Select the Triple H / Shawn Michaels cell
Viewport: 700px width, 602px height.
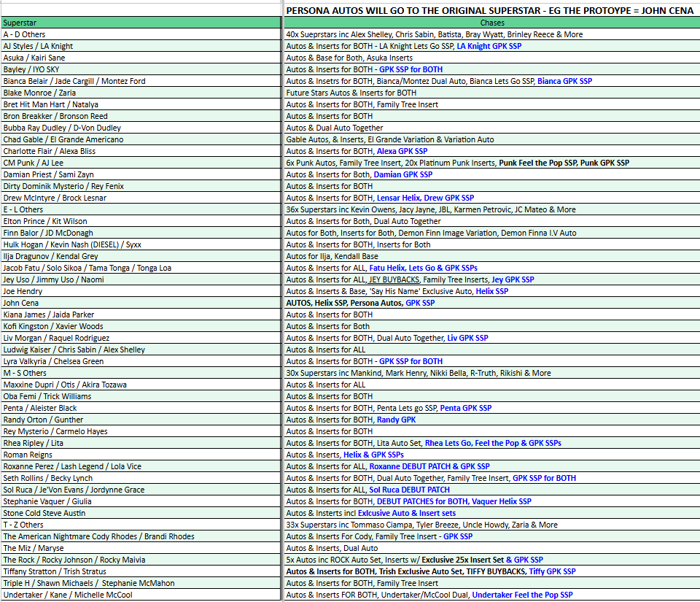point(141,583)
